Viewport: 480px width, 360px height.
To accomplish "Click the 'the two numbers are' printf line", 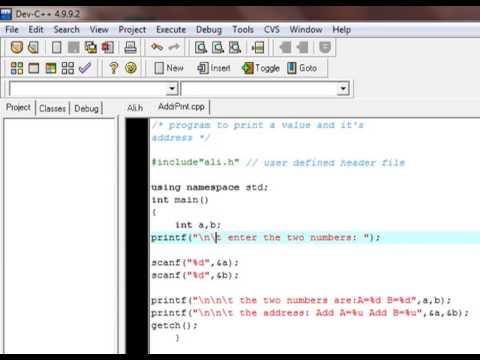I will click(301, 300).
